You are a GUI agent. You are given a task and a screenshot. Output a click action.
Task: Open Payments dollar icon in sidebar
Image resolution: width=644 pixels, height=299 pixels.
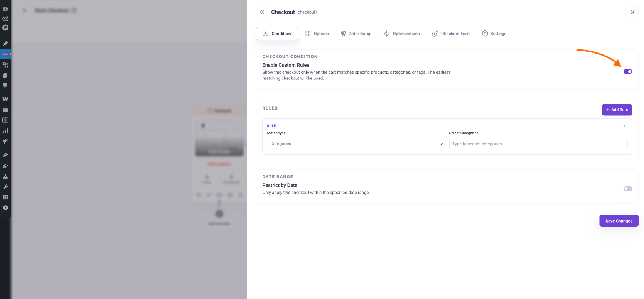click(x=5, y=120)
